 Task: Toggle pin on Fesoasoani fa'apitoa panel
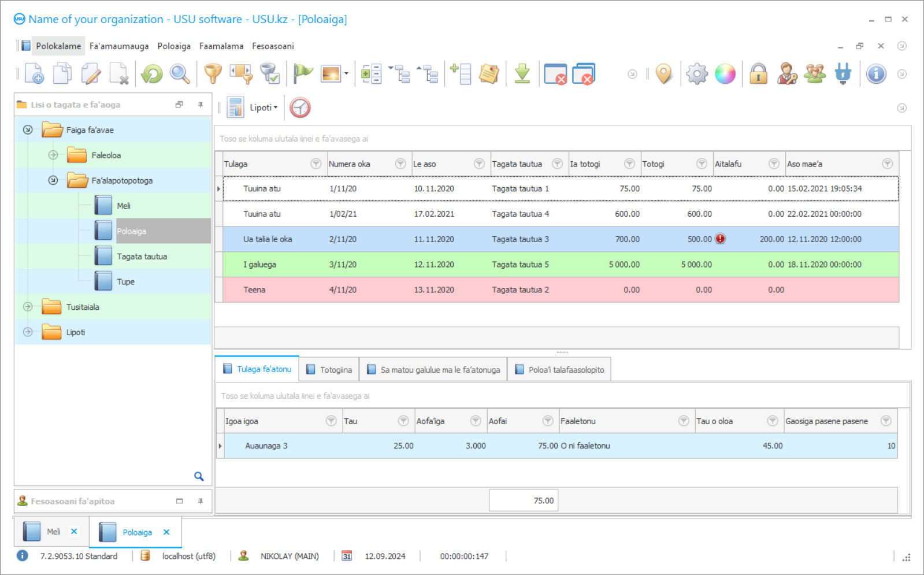[x=201, y=501]
